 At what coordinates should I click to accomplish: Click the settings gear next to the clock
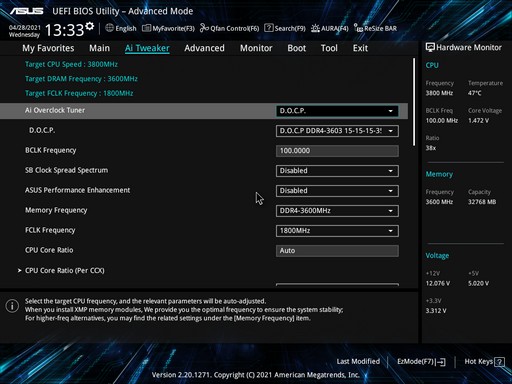tap(89, 26)
